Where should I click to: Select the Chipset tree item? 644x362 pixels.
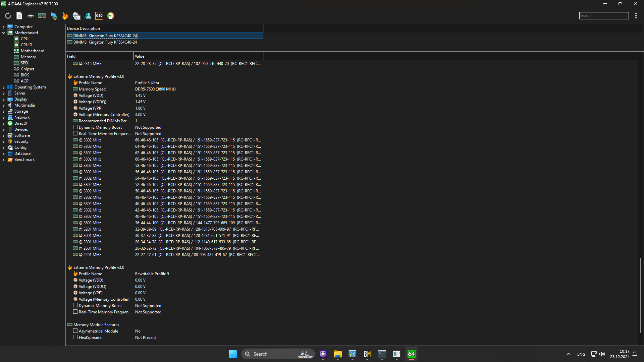point(27,69)
